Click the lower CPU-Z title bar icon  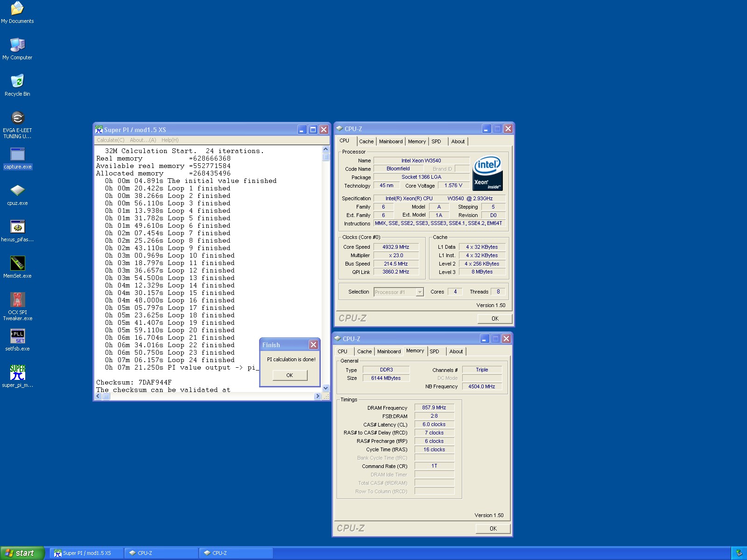point(338,338)
